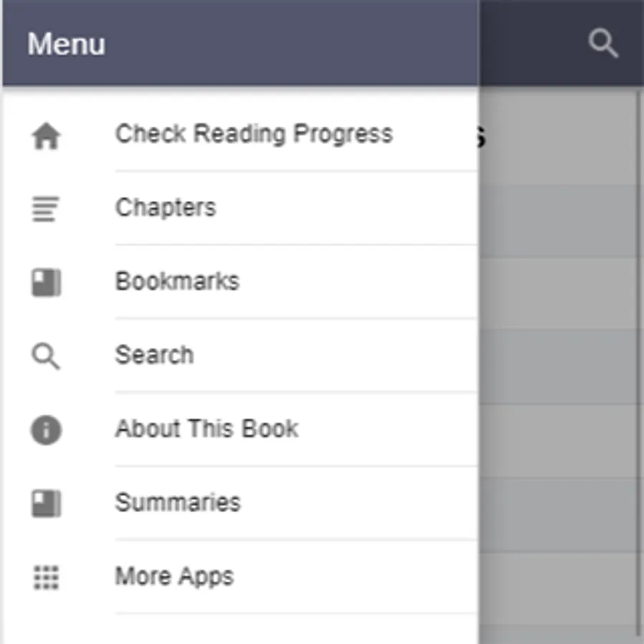This screenshot has height=644, width=644.
Task: Click the grid icon beside More Apps
Action: coord(47,577)
